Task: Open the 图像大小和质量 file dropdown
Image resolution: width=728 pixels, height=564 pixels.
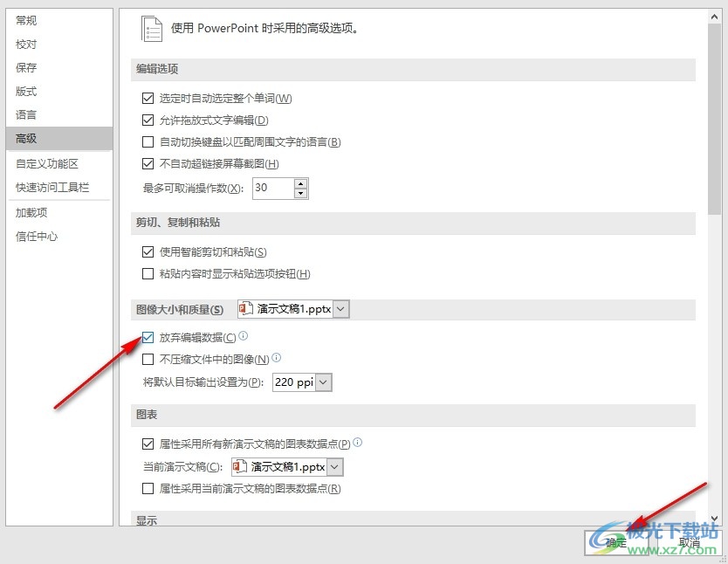Action: (x=340, y=309)
